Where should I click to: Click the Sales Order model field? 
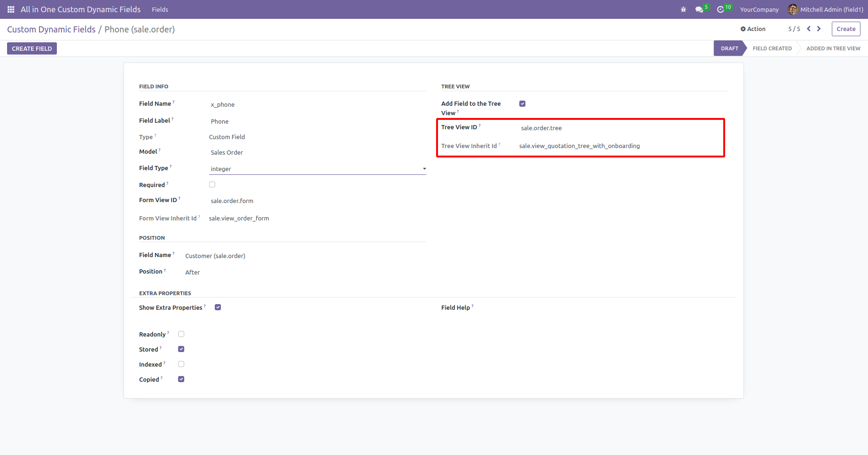318,152
